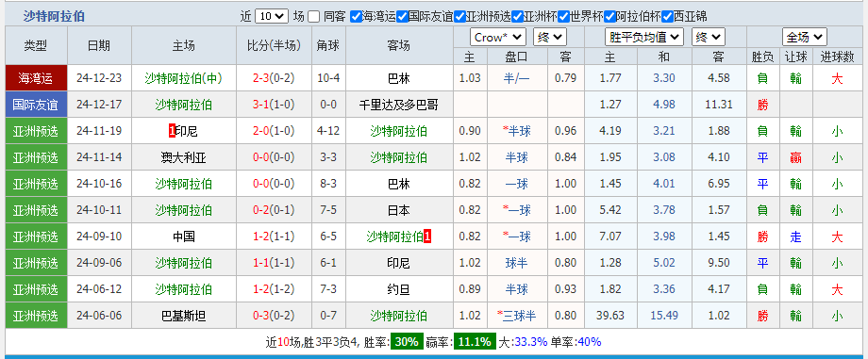Click the 0-2 score against 日本
Image resolution: width=868 pixels, height=359 pixels.
pyautogui.click(x=260, y=210)
